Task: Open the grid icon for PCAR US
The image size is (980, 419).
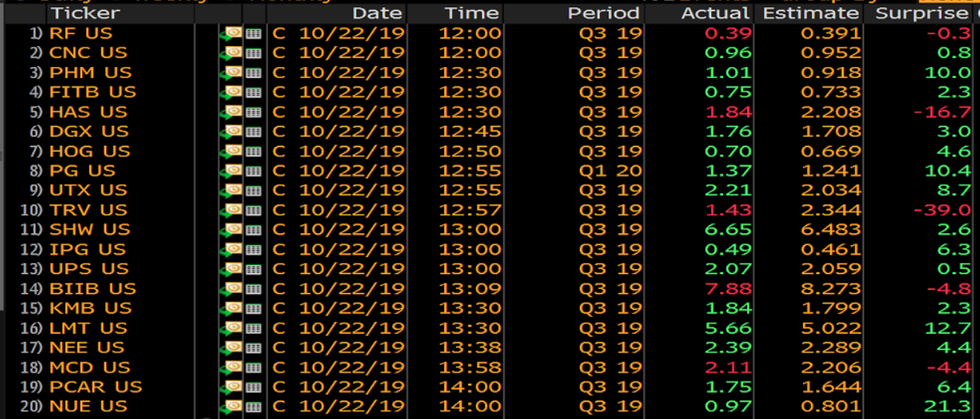Action: pyautogui.click(x=254, y=386)
